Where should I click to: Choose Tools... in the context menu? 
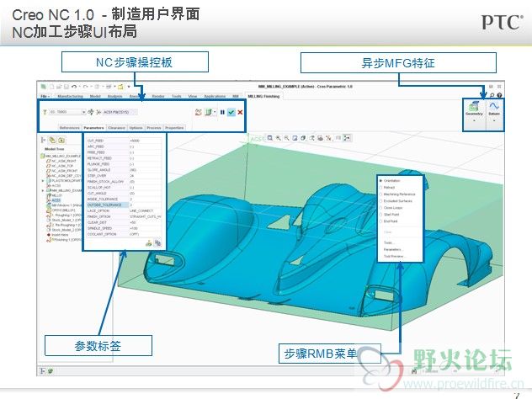point(389,242)
